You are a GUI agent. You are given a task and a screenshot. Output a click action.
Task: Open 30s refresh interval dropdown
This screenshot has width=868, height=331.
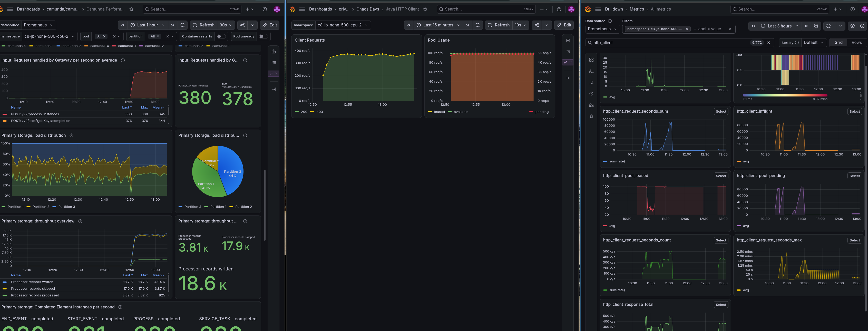(226, 25)
